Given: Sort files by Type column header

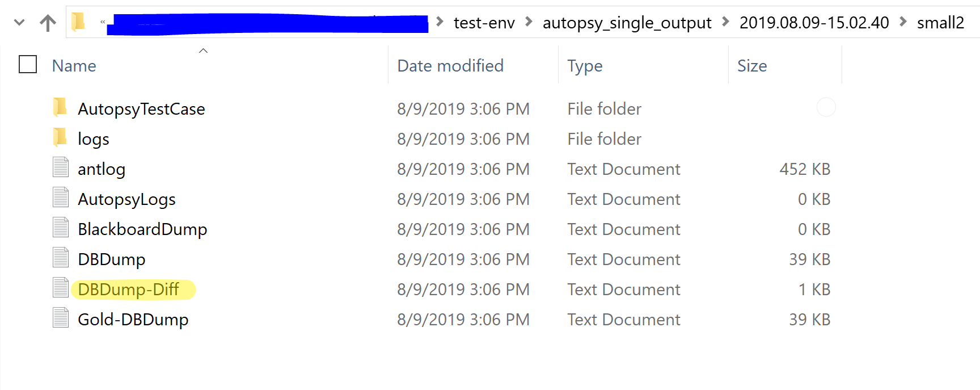Looking at the screenshot, I should pyautogui.click(x=585, y=66).
